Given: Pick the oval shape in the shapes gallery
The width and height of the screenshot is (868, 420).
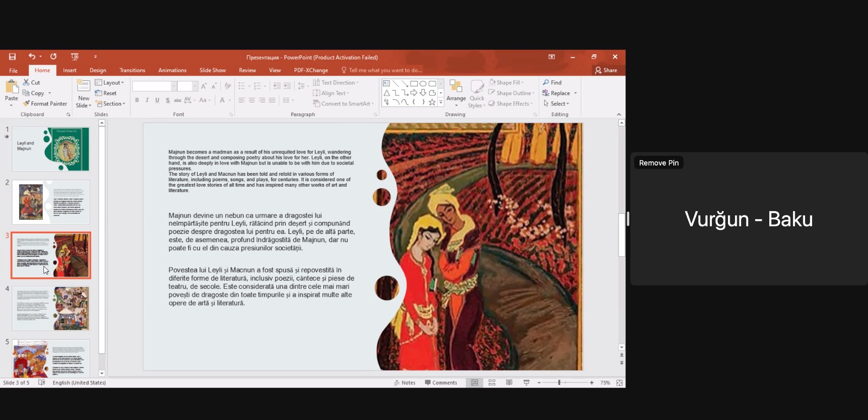Looking at the screenshot, I should [423, 84].
